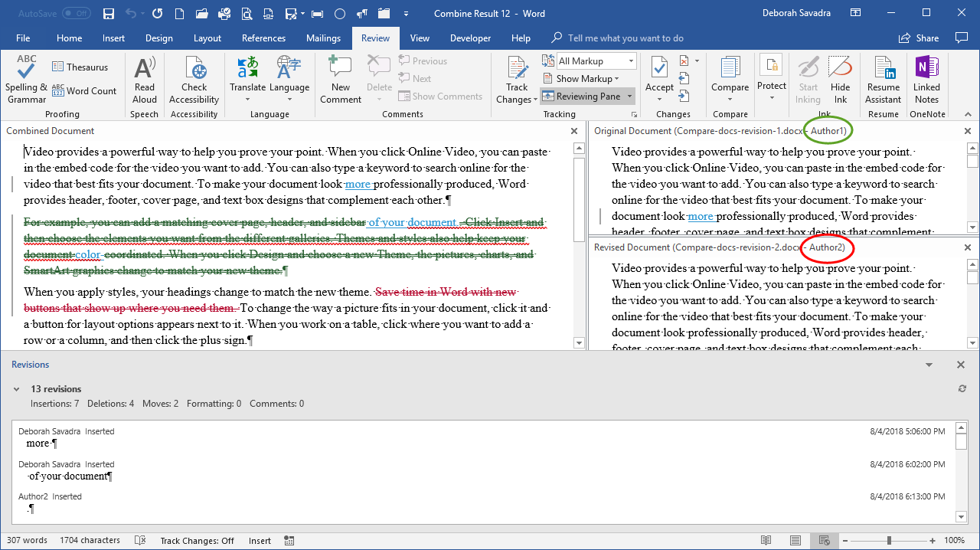Click the Word Count button
The height and width of the screenshot is (550, 980).
coord(84,90)
